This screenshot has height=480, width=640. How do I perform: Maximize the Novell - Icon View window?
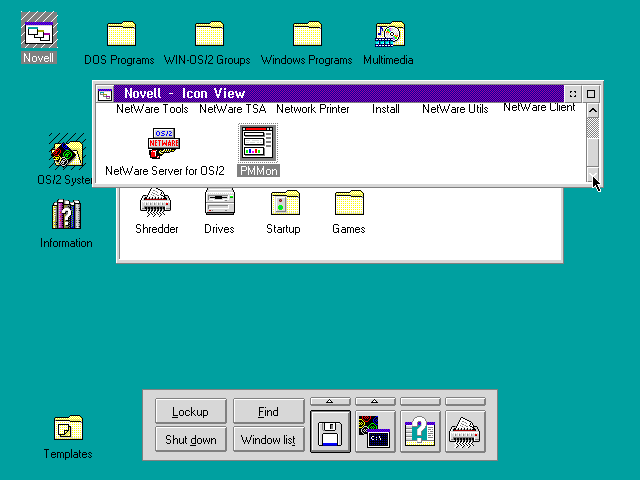(591, 94)
